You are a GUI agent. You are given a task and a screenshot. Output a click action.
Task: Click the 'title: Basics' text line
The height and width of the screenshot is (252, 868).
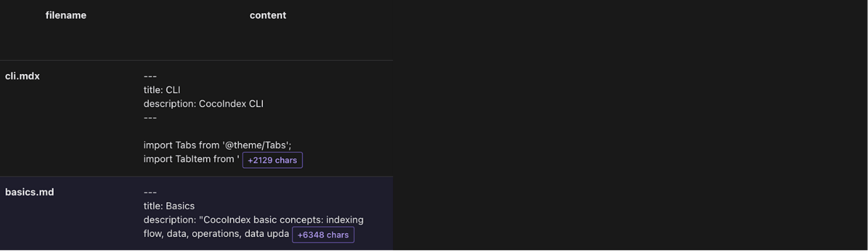(169, 206)
